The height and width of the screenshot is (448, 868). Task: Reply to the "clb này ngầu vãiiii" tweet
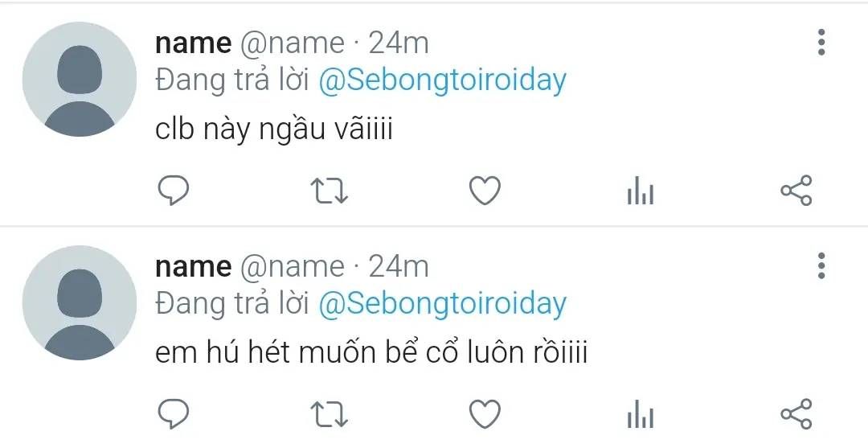point(173,191)
